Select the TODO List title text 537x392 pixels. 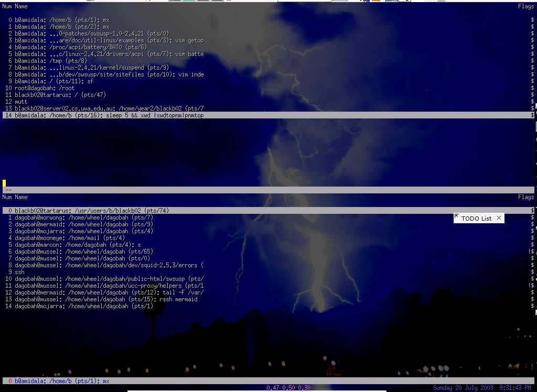pos(476,219)
